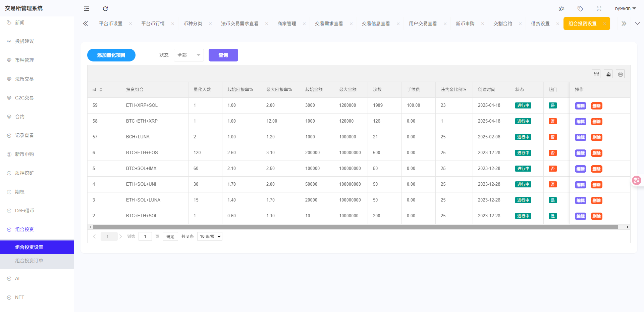Click the table export icon
This screenshot has height=312, width=644.
click(608, 74)
